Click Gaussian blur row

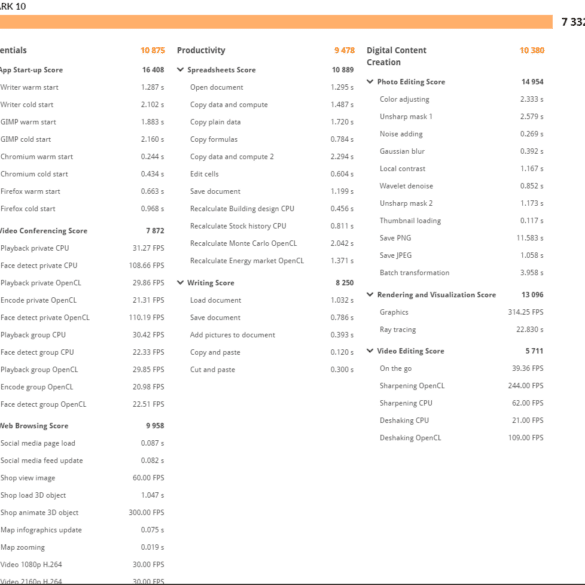click(x=462, y=151)
